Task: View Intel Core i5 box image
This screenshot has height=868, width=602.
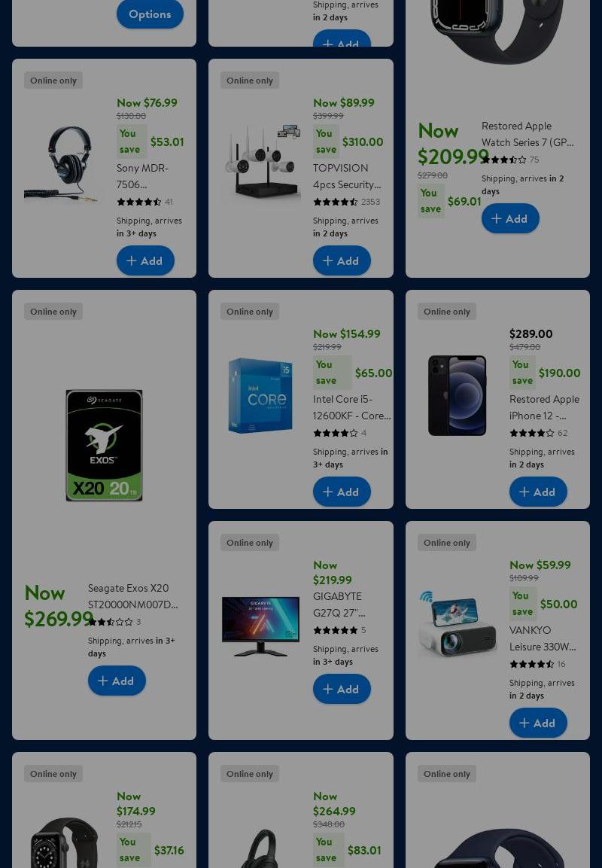Action: 260,394
